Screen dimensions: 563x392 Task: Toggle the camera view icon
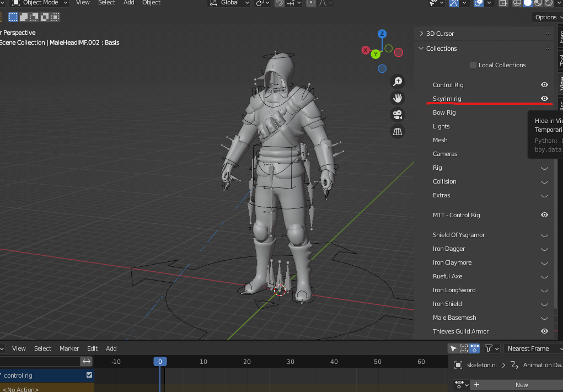coord(397,115)
